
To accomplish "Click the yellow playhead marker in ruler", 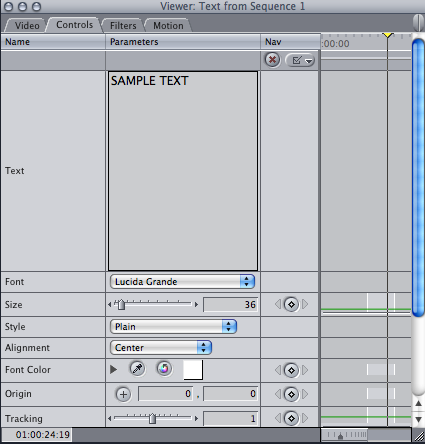I will [x=387, y=35].
